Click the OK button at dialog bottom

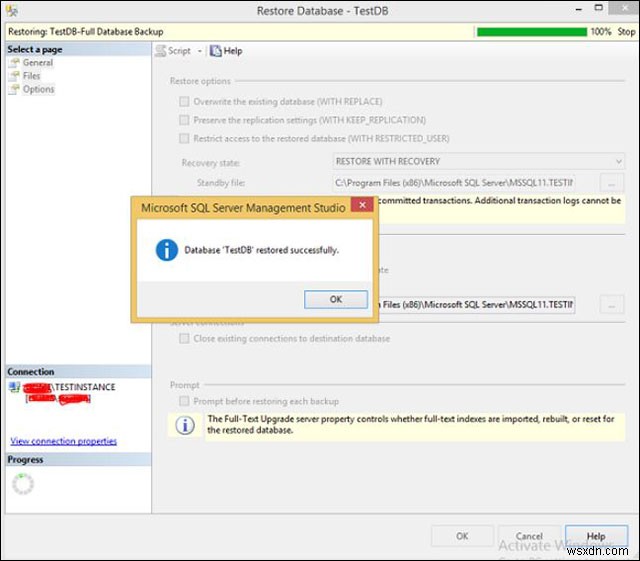click(x=462, y=536)
